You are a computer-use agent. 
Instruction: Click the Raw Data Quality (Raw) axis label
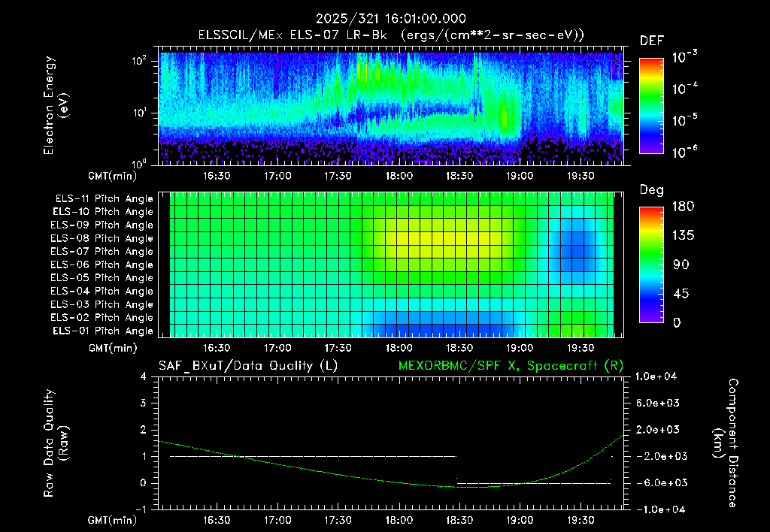(56, 443)
